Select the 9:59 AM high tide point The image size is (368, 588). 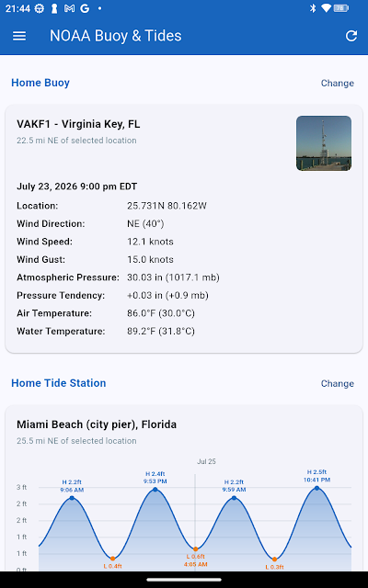(234, 498)
